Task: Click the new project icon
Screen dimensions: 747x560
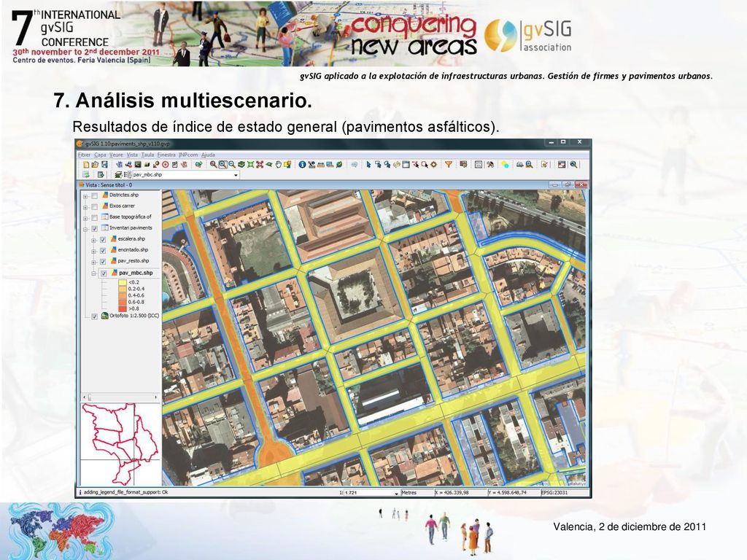Action: click(86, 165)
